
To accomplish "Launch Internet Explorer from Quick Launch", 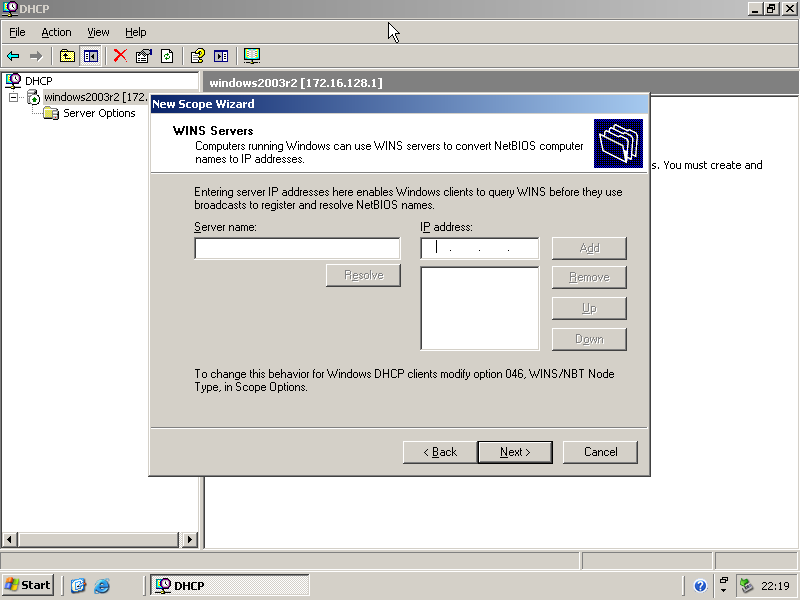I will pyautogui.click(x=102, y=586).
